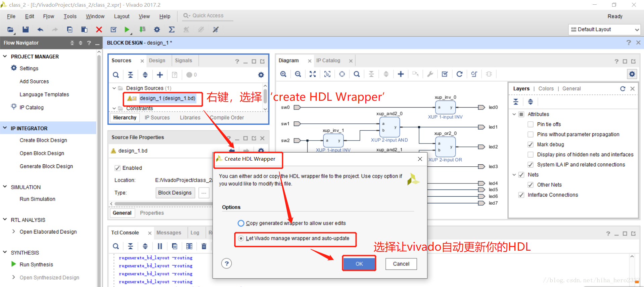This screenshot has width=644, height=287.
Task: Click the Undo arrow in main toolbar
Action: (40, 30)
